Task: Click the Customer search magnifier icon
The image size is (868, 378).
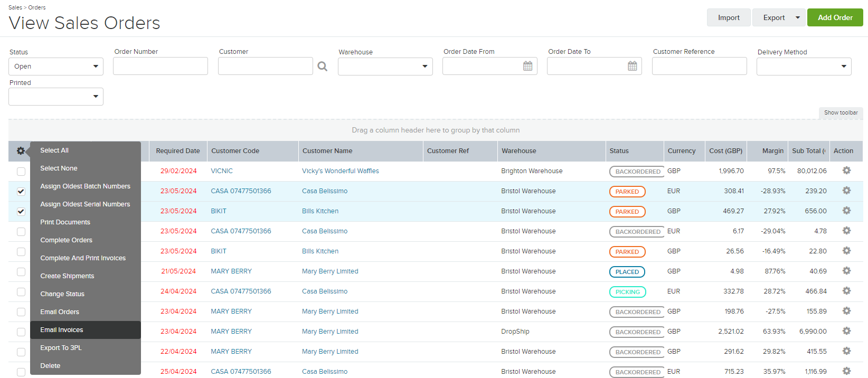Action: [x=323, y=67]
